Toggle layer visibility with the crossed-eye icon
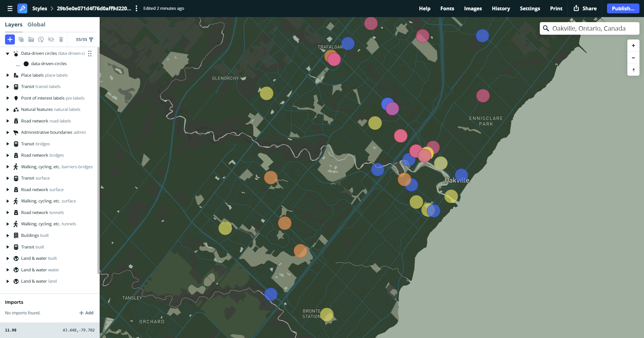The width and height of the screenshot is (644, 338). coord(51,39)
